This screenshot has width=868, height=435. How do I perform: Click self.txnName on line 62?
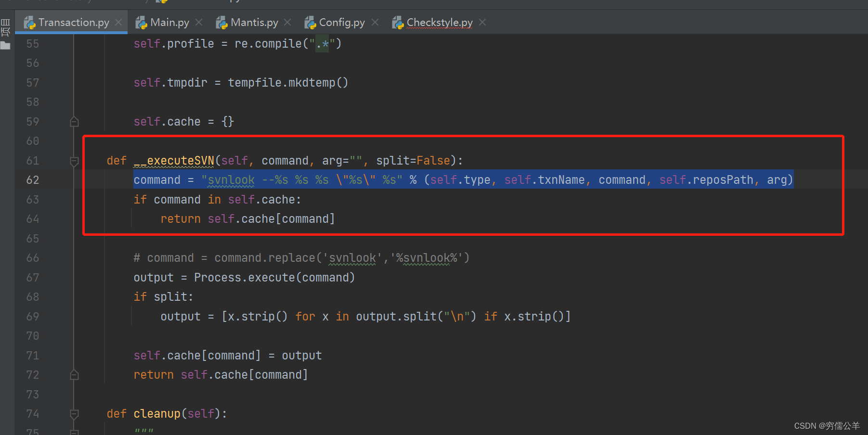coord(544,180)
